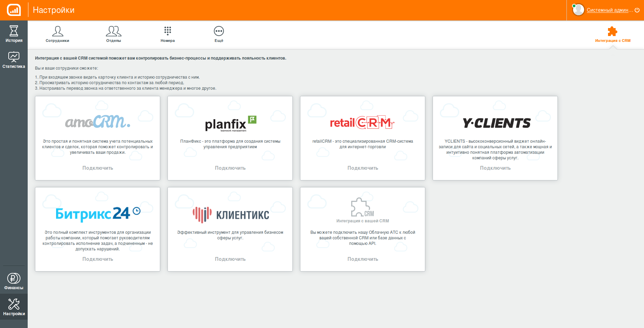The width and height of the screenshot is (644, 328).
Task: Click the ПланФикс description text
Action: click(x=230, y=144)
